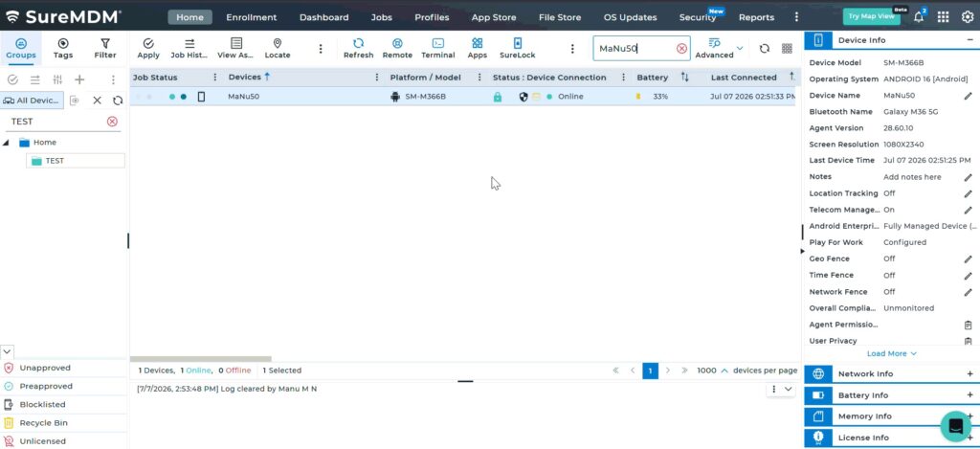Open the notifications bell
The image size is (980, 449).
(x=919, y=17)
